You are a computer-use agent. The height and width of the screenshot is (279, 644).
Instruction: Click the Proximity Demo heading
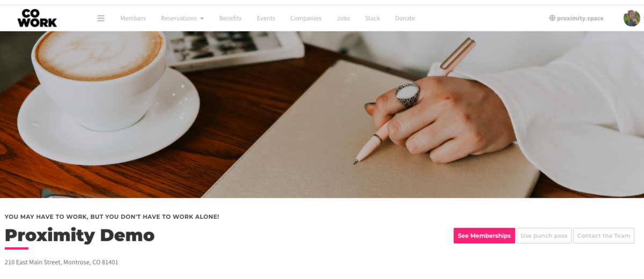[79, 235]
